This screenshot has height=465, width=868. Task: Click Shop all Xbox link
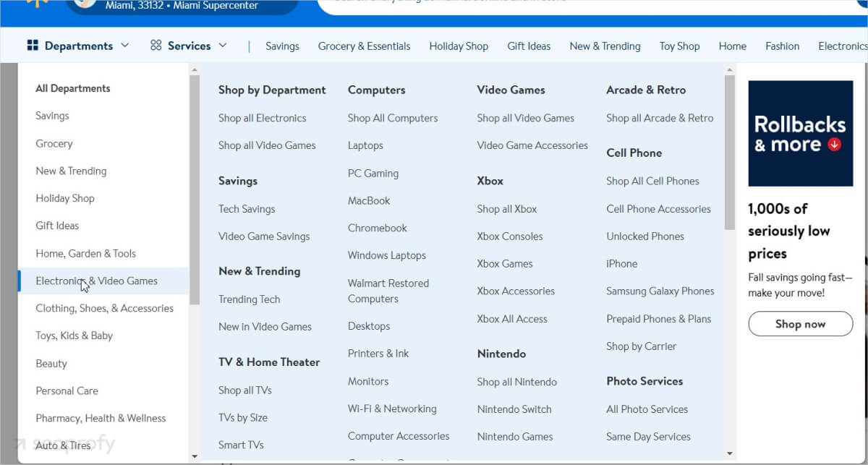coord(507,209)
